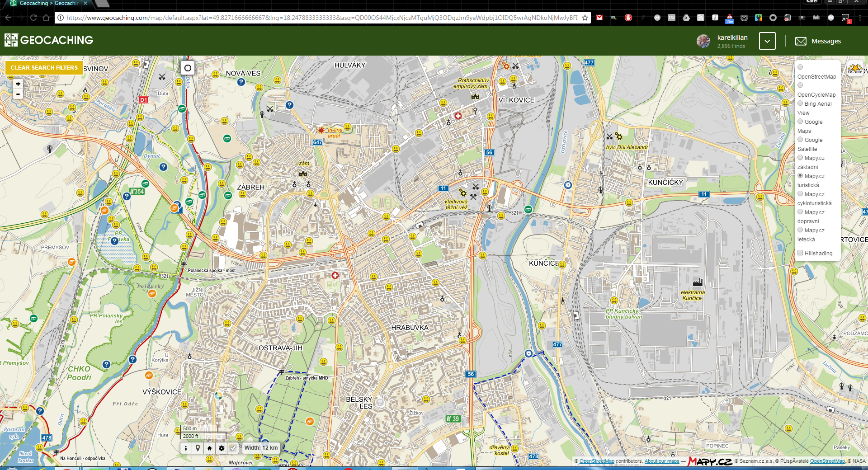Image resolution: width=868 pixels, height=470 pixels.
Task: Click the info 'i' button in map toolbar
Action: pyautogui.click(x=186, y=448)
